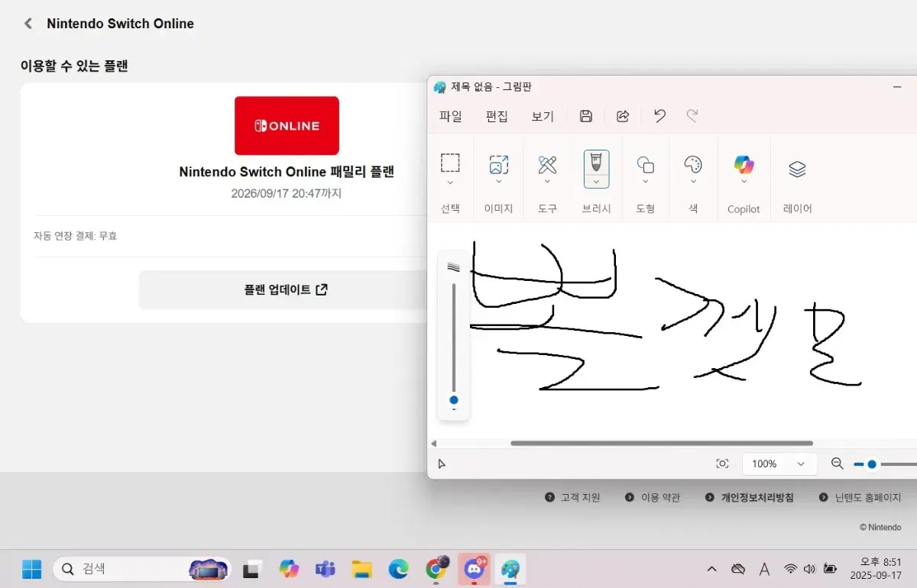This screenshot has height=588, width=917.
Task: Open the 보기 (View) menu
Action: coord(543,116)
